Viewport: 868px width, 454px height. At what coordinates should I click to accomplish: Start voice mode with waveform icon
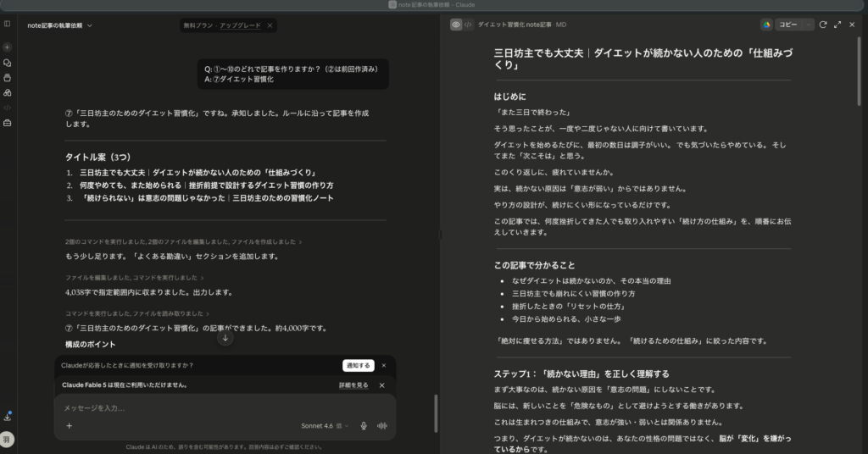pyautogui.click(x=382, y=426)
